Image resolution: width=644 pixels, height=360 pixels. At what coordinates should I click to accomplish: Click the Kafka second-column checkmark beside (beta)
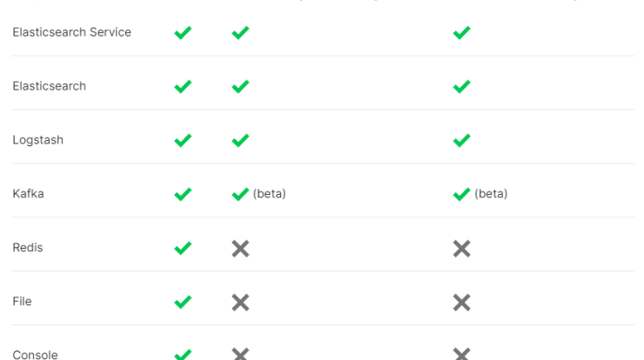(240, 194)
